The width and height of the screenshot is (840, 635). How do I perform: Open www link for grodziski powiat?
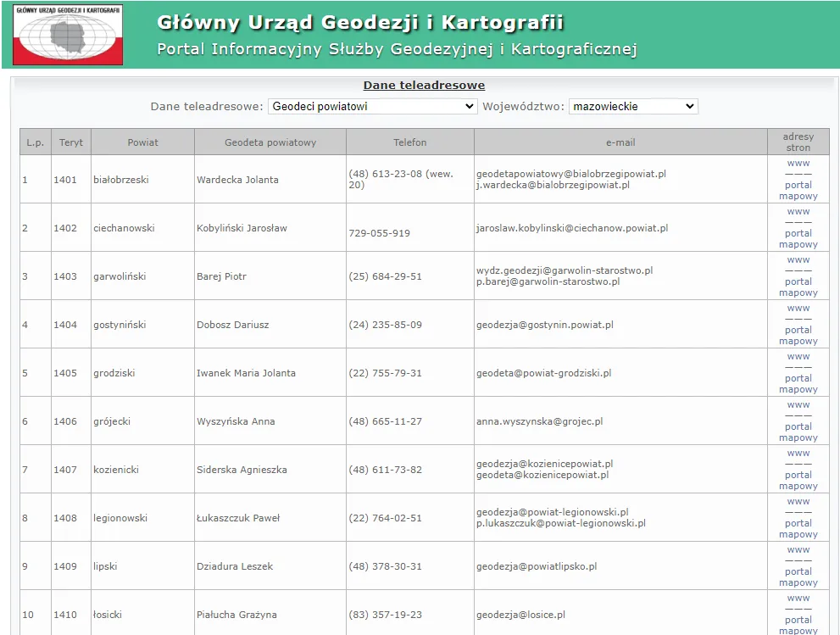pyautogui.click(x=798, y=356)
